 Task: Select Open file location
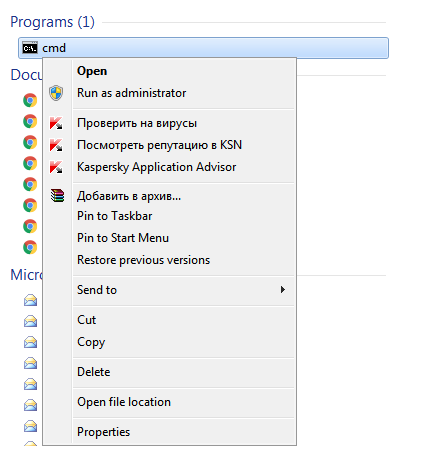coord(124,402)
